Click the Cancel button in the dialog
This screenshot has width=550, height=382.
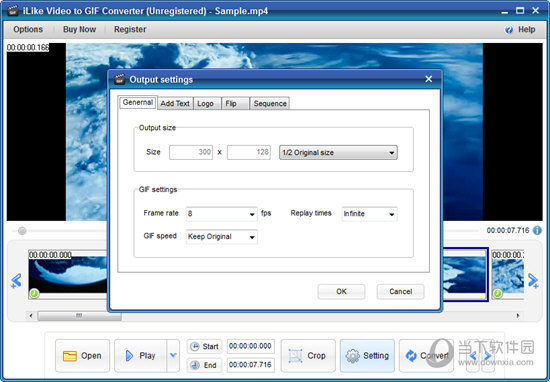click(401, 291)
